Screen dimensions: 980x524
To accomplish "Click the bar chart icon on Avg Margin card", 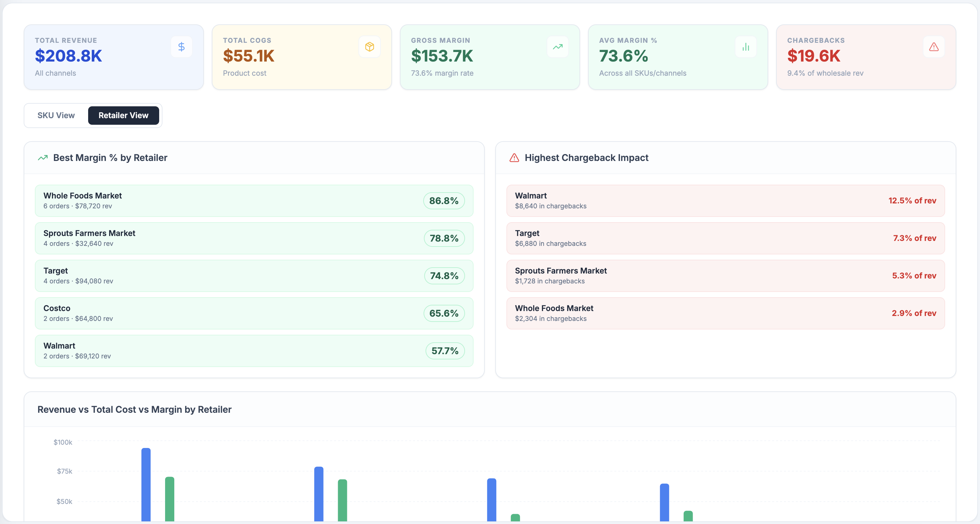I will tap(746, 47).
